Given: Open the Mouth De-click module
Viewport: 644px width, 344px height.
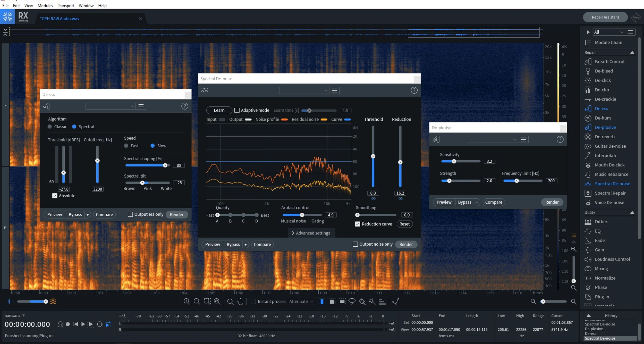Looking at the screenshot, I should tap(610, 165).
